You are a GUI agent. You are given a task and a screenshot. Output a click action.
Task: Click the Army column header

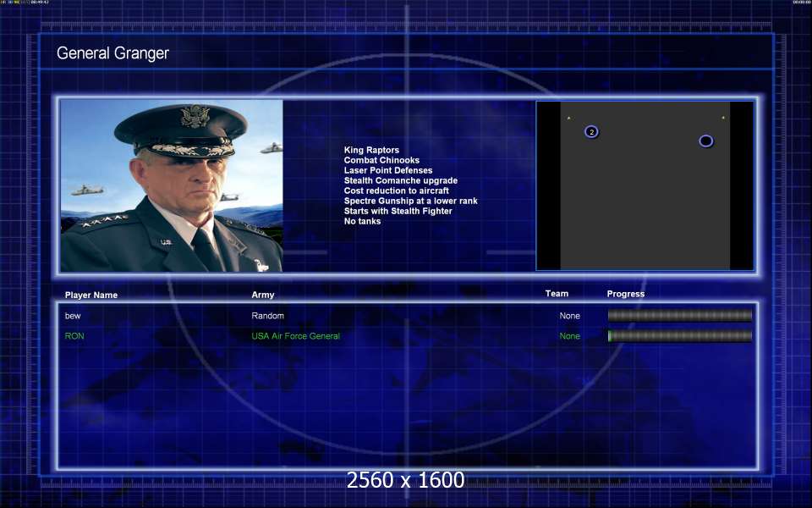(x=263, y=295)
